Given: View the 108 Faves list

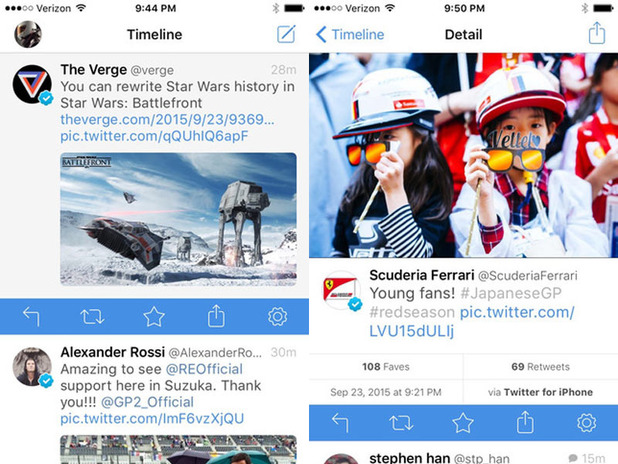Looking at the screenshot, I should [x=386, y=367].
